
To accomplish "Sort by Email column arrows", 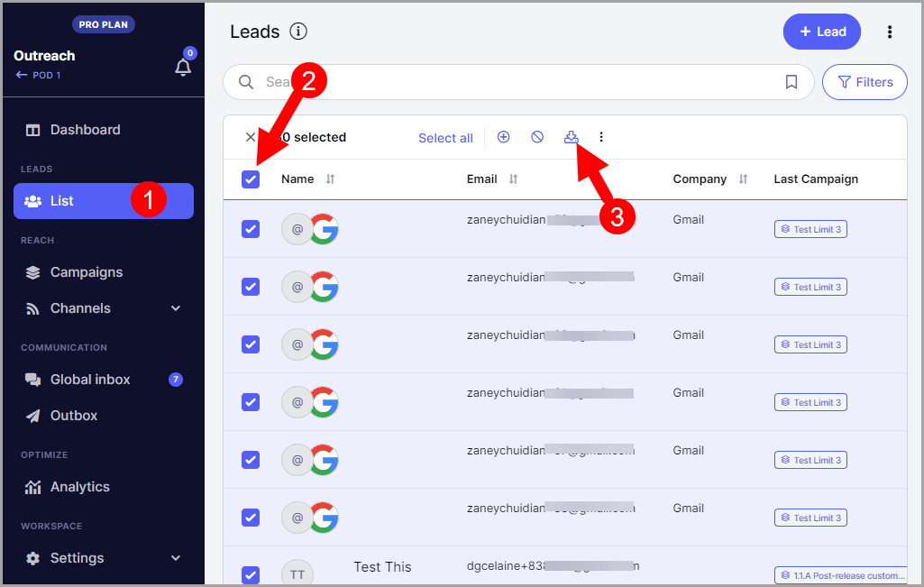I will click(x=513, y=179).
